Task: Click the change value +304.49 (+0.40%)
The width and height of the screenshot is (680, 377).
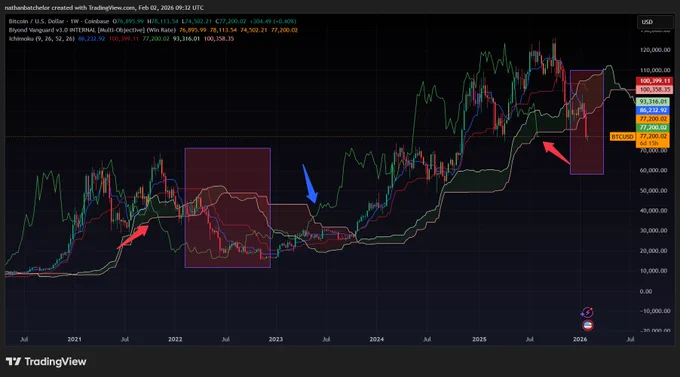Action: coord(273,21)
